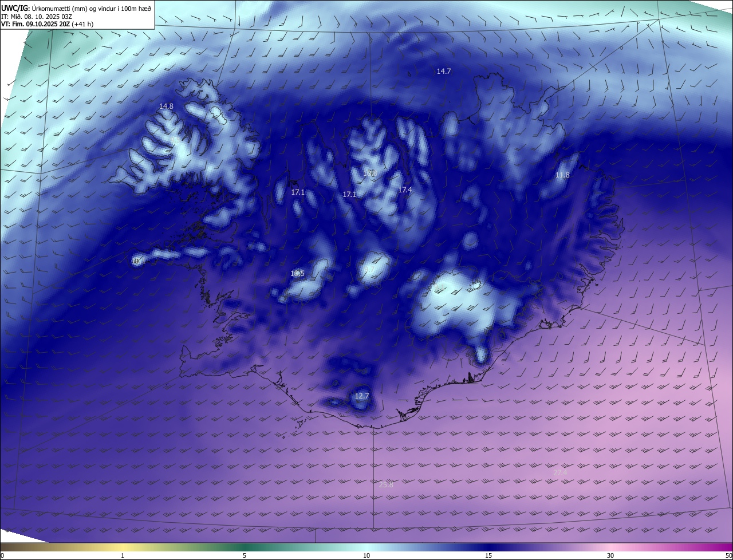Click the 15 tick label on the color scale
Image resolution: width=733 pixels, height=560 pixels.
488,555
